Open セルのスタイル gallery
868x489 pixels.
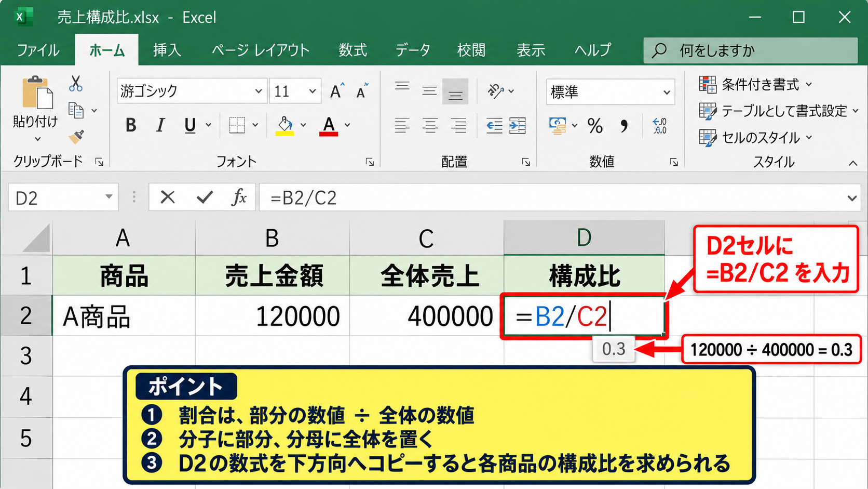tap(755, 138)
